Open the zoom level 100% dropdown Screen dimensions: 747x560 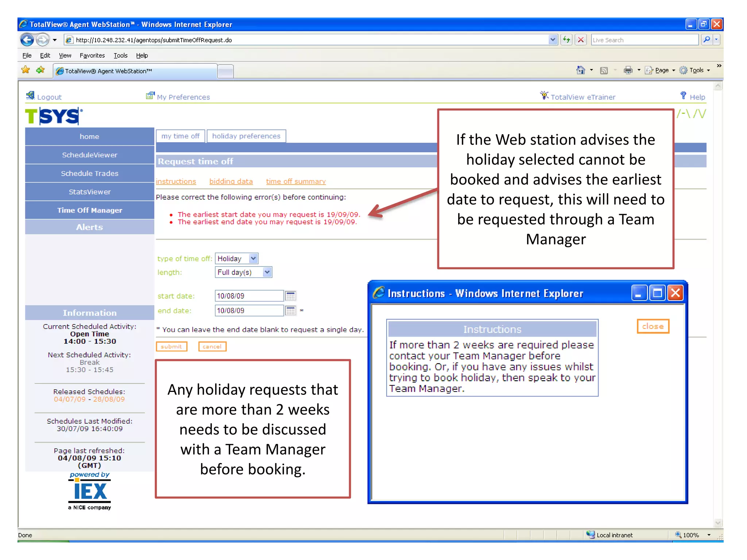click(x=709, y=535)
